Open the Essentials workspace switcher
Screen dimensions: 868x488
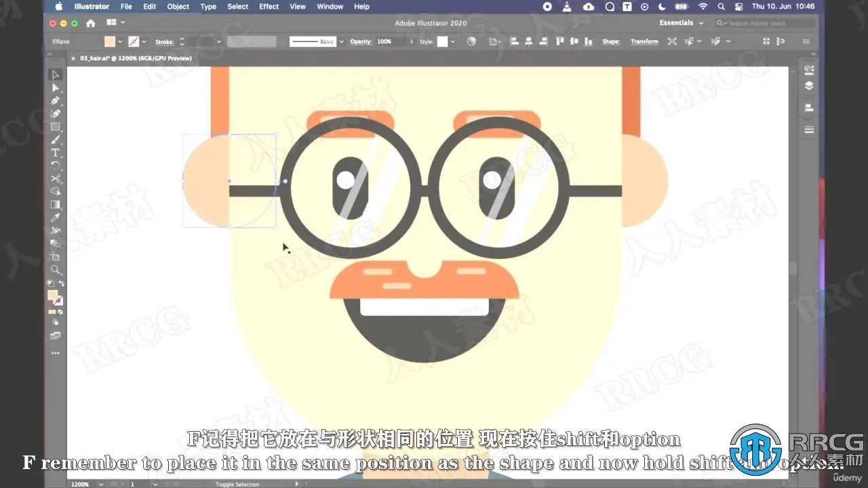(682, 23)
